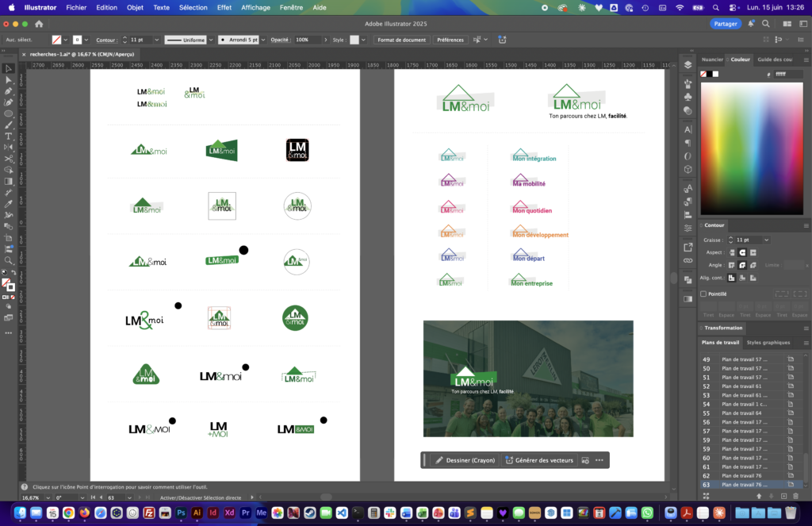Open the Uniforme stroke profile dropdown

pyautogui.click(x=211, y=40)
